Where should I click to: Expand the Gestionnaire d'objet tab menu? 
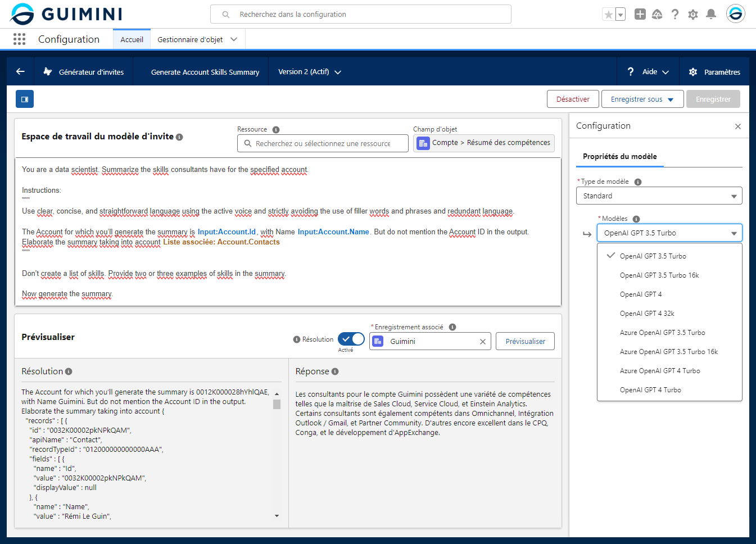click(234, 39)
